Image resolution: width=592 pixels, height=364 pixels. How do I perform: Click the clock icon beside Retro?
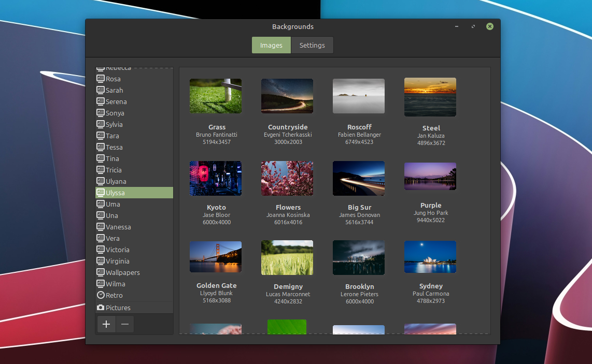tap(101, 295)
